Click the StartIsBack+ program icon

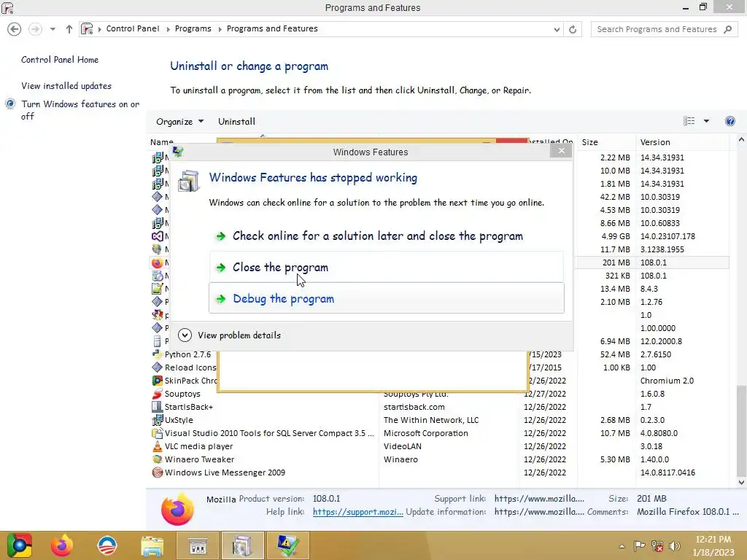tap(158, 407)
